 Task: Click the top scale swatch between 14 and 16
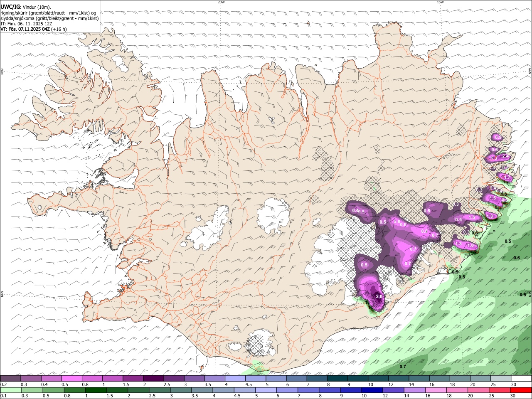[x=419, y=379]
